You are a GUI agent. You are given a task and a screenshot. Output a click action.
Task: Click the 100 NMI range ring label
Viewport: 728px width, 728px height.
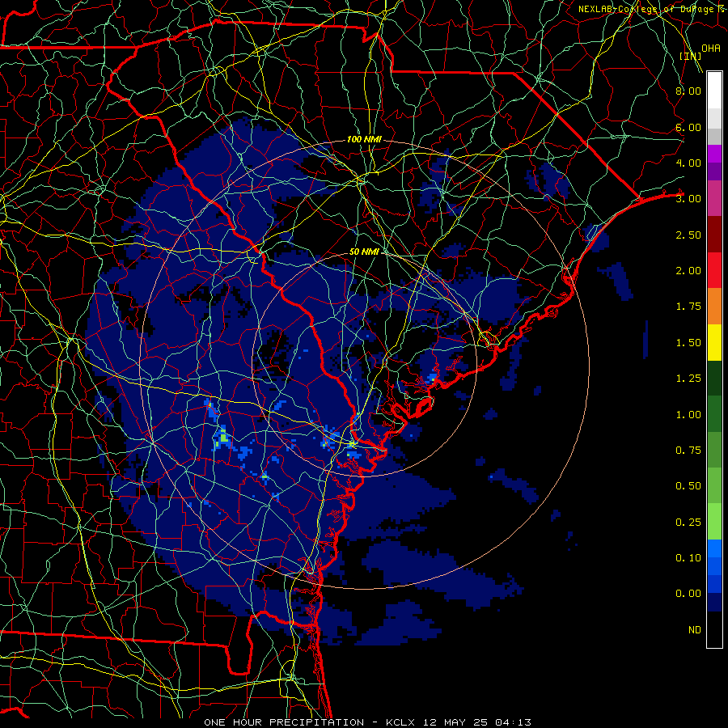364,139
